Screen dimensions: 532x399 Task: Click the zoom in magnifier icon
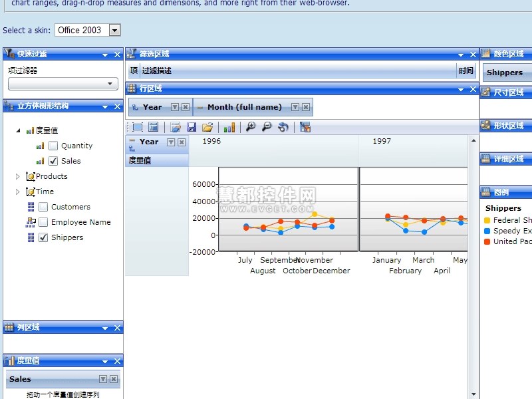click(251, 127)
